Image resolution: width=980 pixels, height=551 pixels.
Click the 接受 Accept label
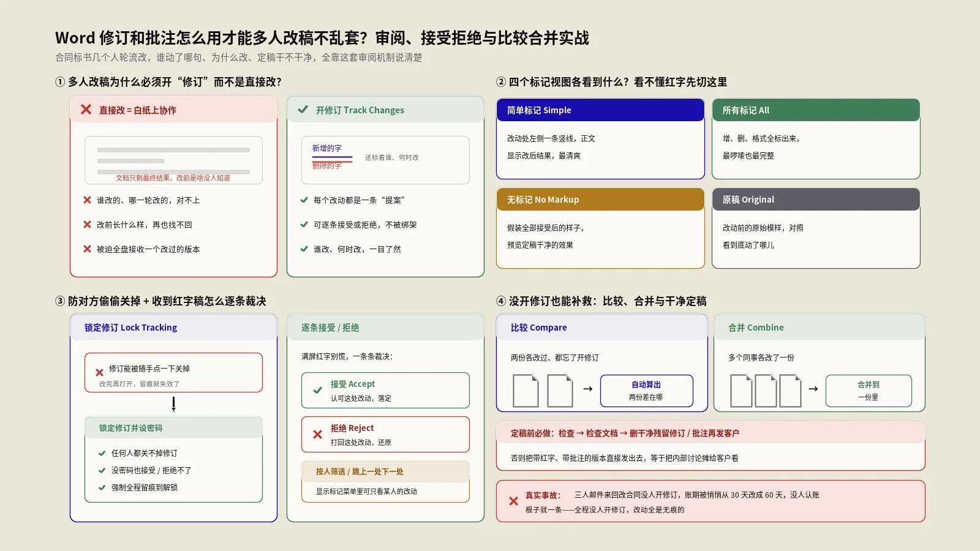353,384
